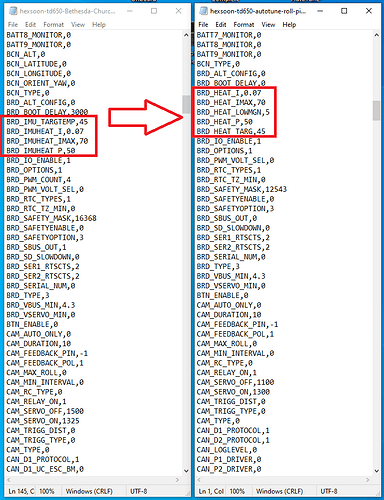Click CAM_SERVO_OFF,1100 line in right window

coord(235,382)
